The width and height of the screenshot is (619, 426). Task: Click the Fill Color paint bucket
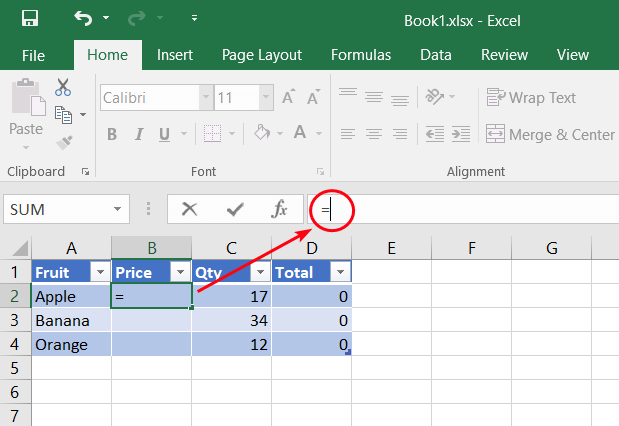coord(261,134)
